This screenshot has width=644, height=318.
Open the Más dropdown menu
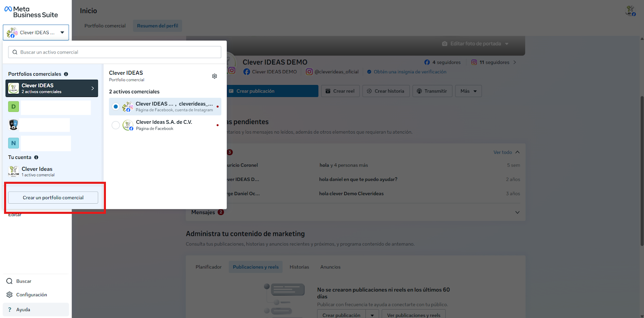click(469, 91)
